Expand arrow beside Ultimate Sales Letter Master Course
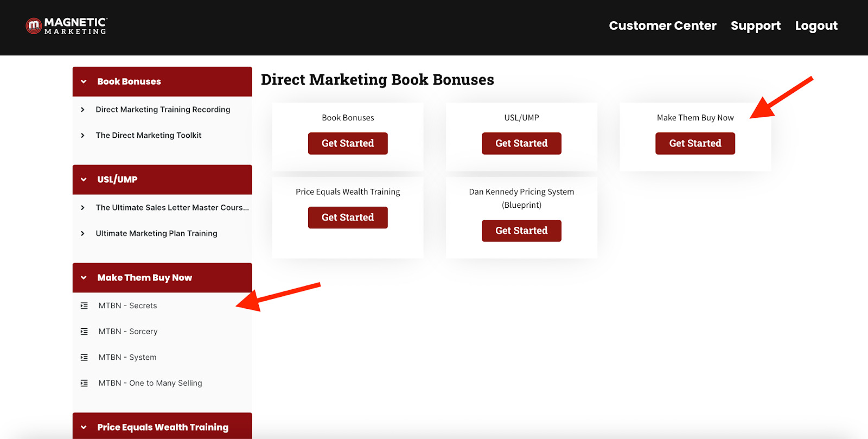 tap(82, 208)
